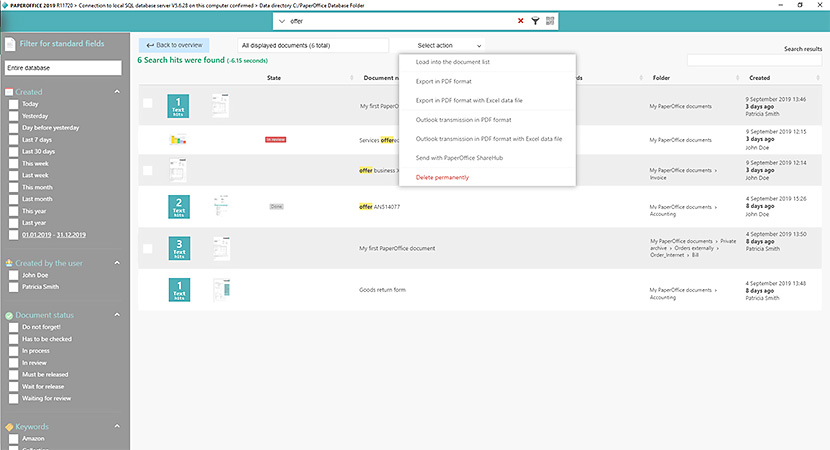Choose Delete permanently
Image resolution: width=830 pixels, height=450 pixels.
click(442, 177)
